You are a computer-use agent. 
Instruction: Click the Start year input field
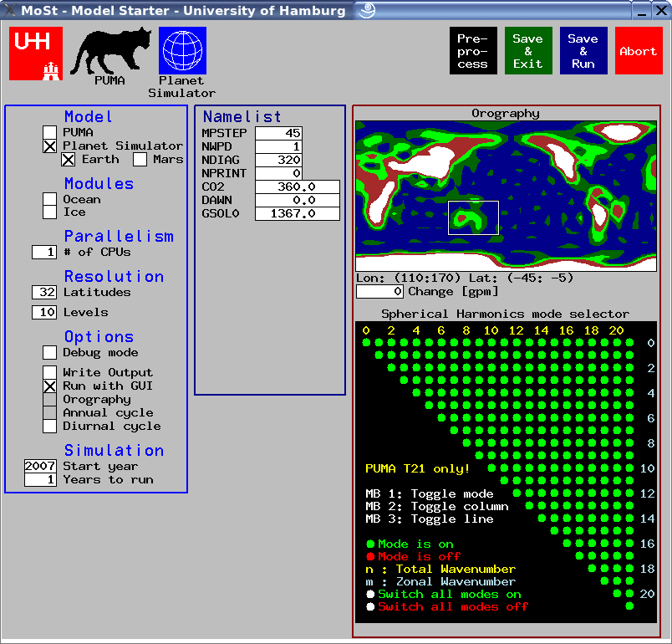click(x=40, y=466)
